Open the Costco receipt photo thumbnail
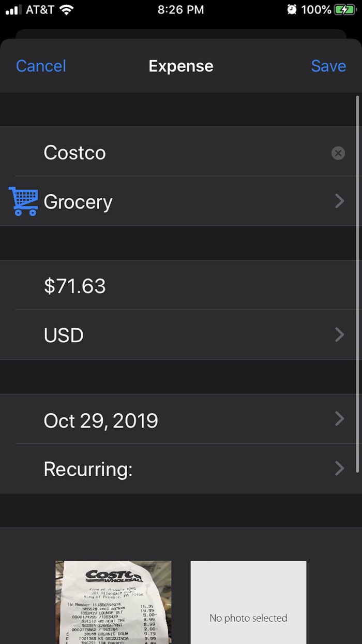 pos(113,603)
